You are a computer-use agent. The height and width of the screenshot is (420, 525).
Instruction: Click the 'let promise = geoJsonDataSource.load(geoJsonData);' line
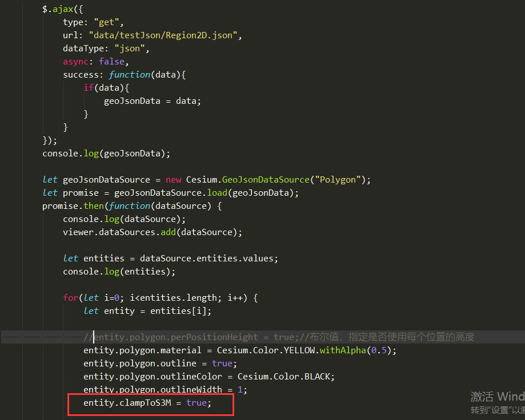[170, 193]
